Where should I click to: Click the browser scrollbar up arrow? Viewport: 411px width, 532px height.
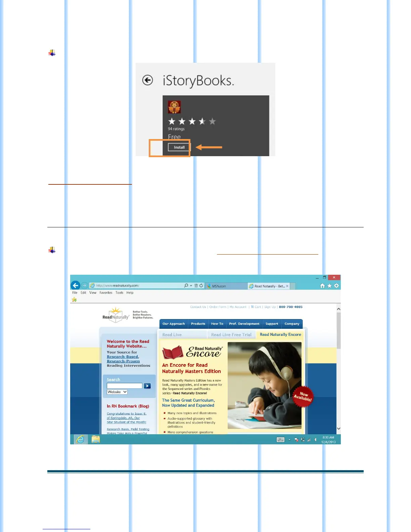[x=338, y=309]
